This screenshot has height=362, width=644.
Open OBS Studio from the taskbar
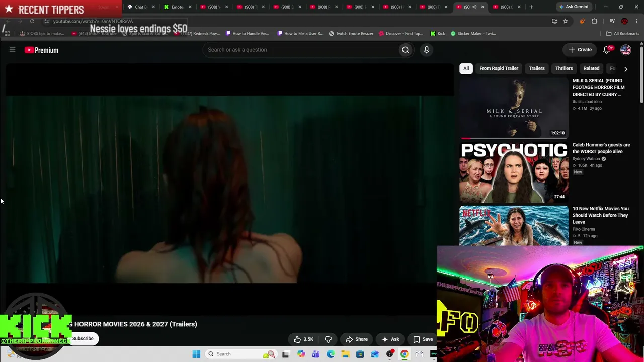(x=390, y=354)
